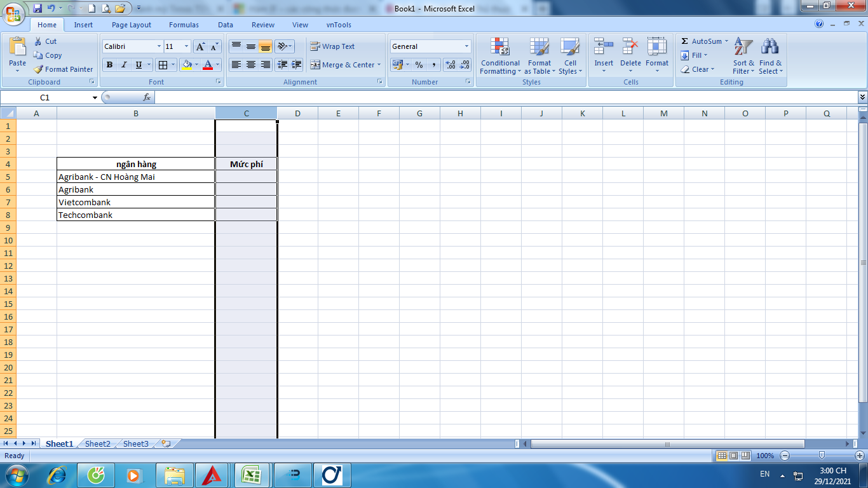Click the Format Painter brush icon
The height and width of the screenshot is (488, 868).
(39, 69)
